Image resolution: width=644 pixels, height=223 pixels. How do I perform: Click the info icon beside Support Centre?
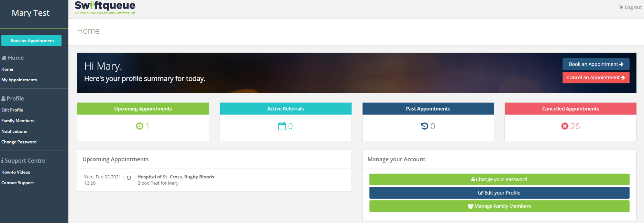tap(2, 161)
